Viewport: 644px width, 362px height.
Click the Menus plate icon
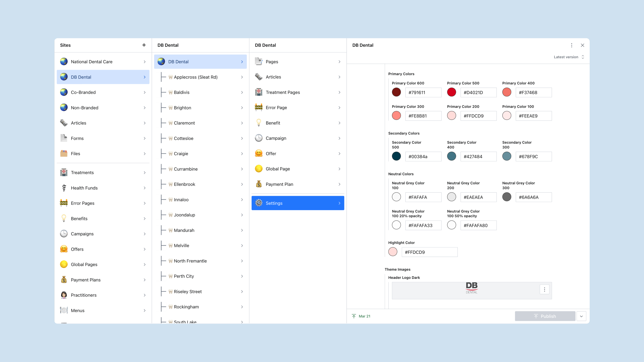click(x=64, y=310)
